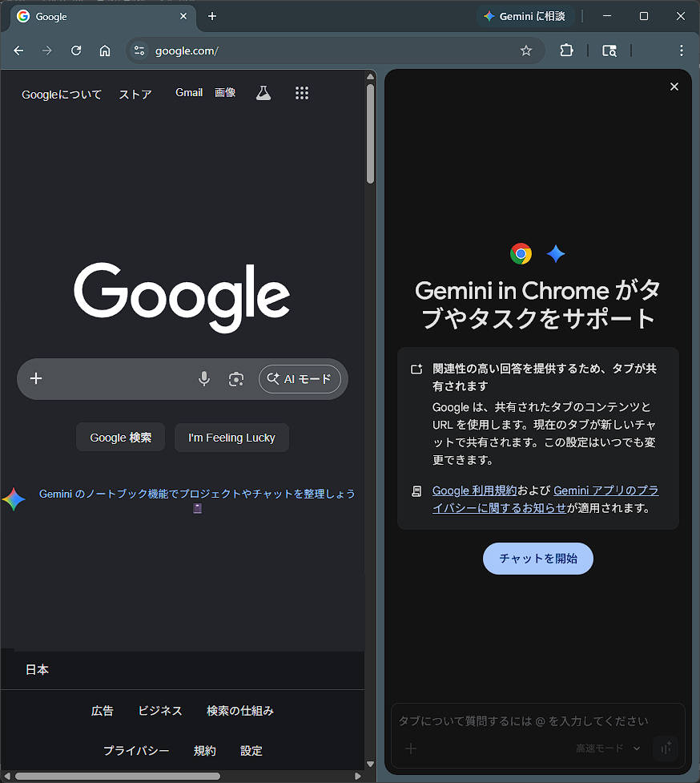Open the Extensions puzzle icon
The height and width of the screenshot is (783, 700).
(566, 50)
